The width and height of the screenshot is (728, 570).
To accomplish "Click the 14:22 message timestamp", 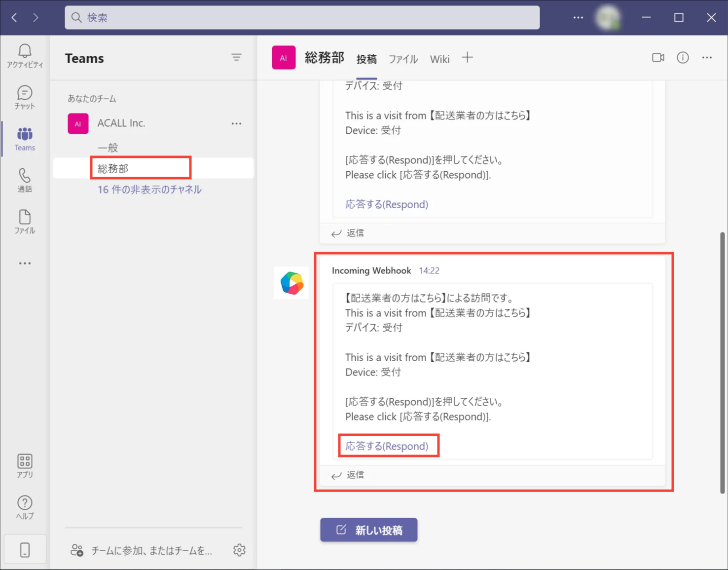I will 429,270.
